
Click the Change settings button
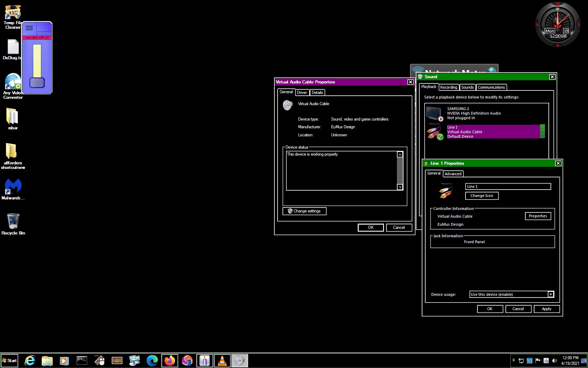(304, 211)
